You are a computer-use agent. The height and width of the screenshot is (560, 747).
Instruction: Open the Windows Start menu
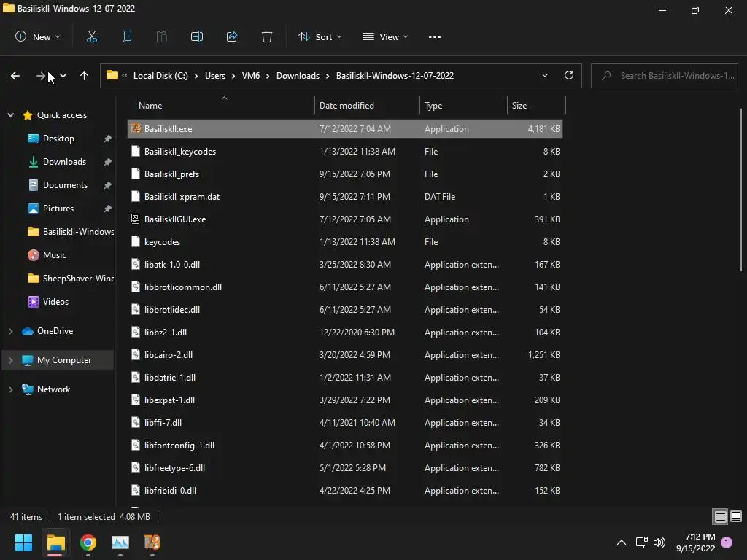tap(23, 542)
